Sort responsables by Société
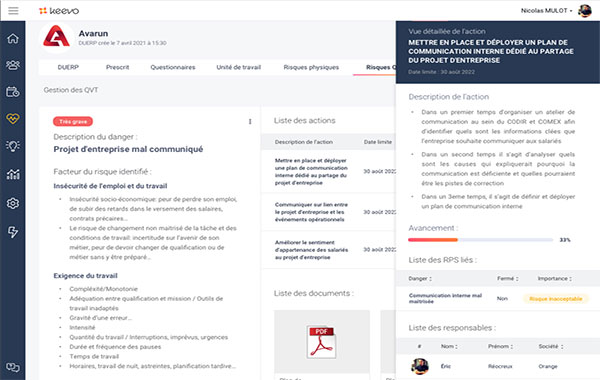 point(551,346)
